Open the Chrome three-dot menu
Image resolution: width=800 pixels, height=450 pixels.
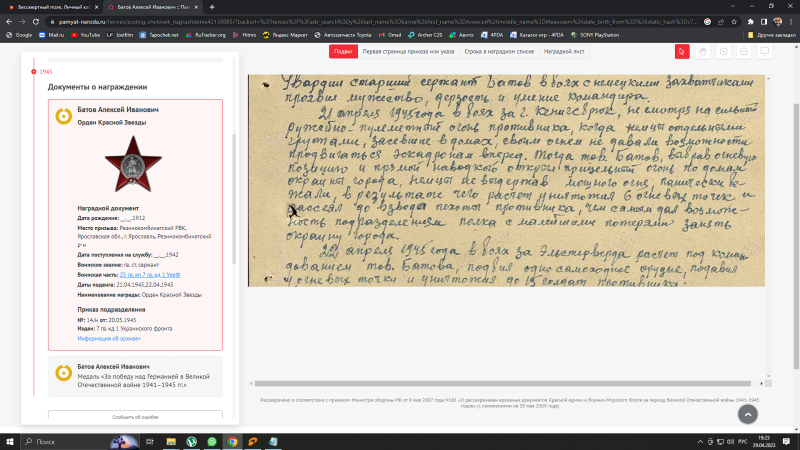coord(791,22)
